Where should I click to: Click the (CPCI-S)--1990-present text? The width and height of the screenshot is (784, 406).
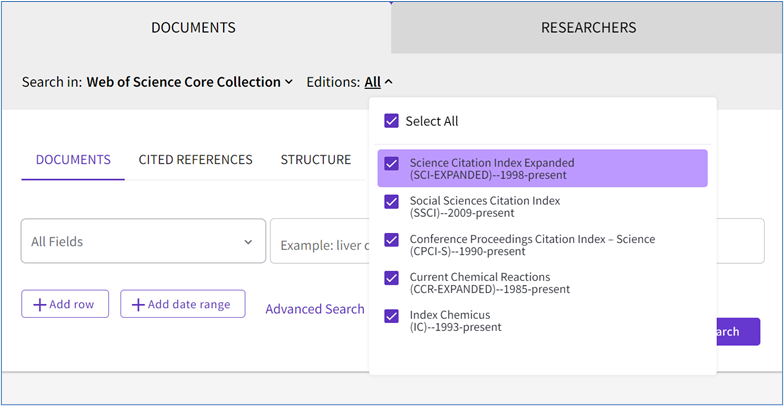tap(468, 252)
